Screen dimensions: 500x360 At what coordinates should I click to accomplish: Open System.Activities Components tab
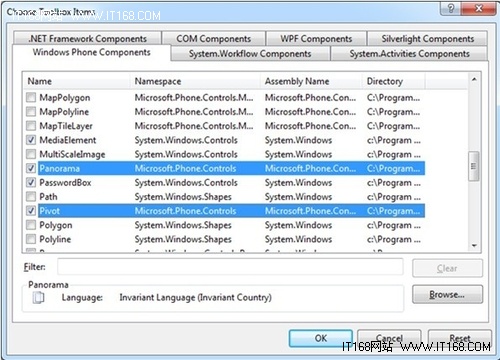point(409,54)
